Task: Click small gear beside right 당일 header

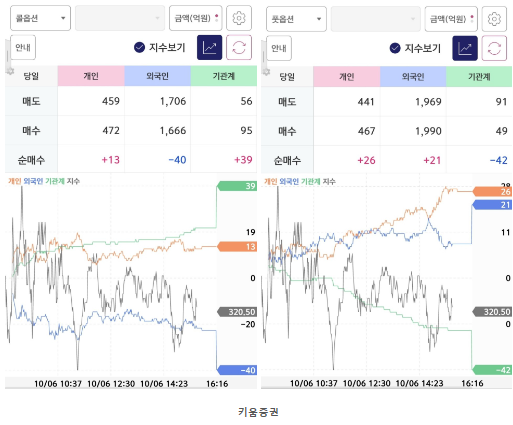Action: [x=266, y=71]
